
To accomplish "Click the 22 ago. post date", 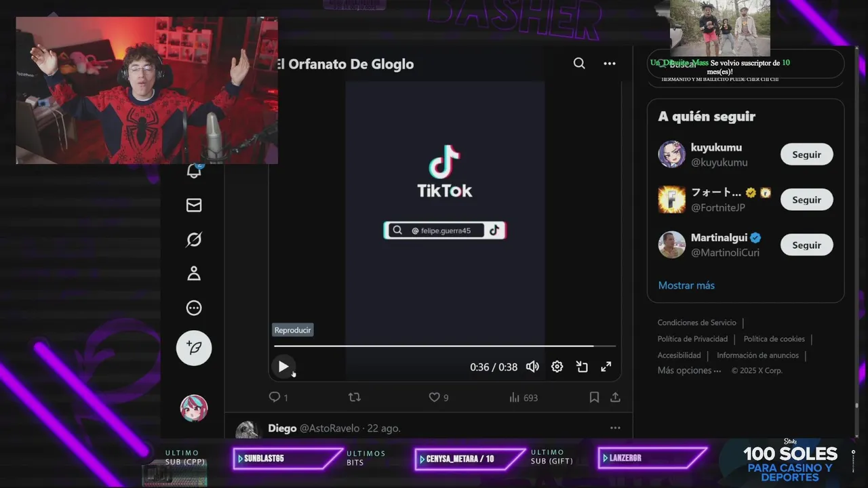I will coord(384,428).
